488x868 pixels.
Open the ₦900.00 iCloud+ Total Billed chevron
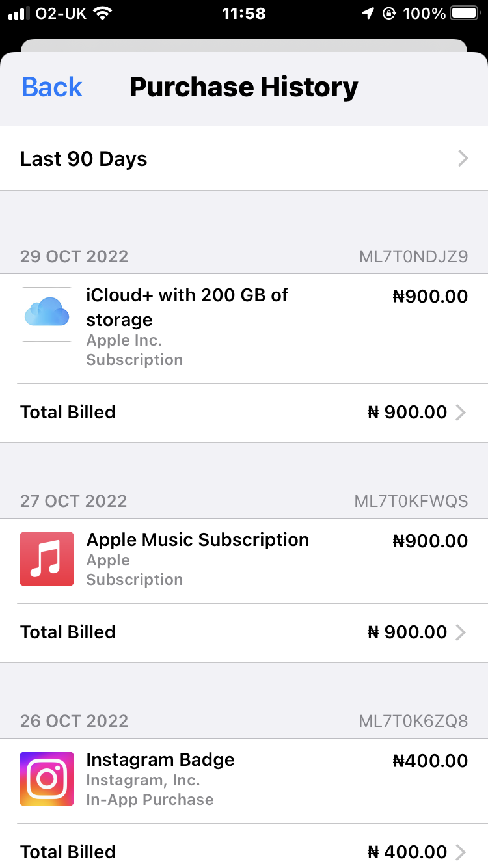461,413
